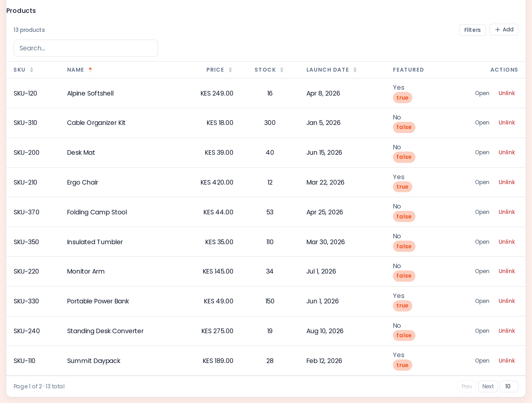
Task: Open the Standing Desk Converter row
Action: [x=482, y=331]
